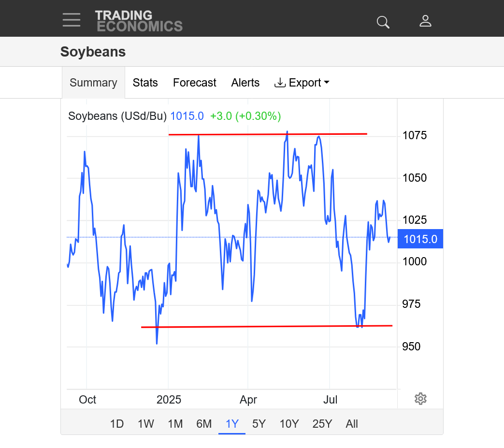Expand the Export dropdown
Viewport: 504px width, 448px height.
point(302,83)
